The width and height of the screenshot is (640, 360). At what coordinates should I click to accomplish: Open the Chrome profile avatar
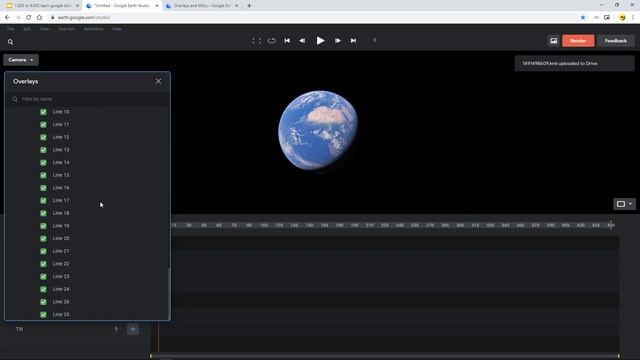coord(622,18)
